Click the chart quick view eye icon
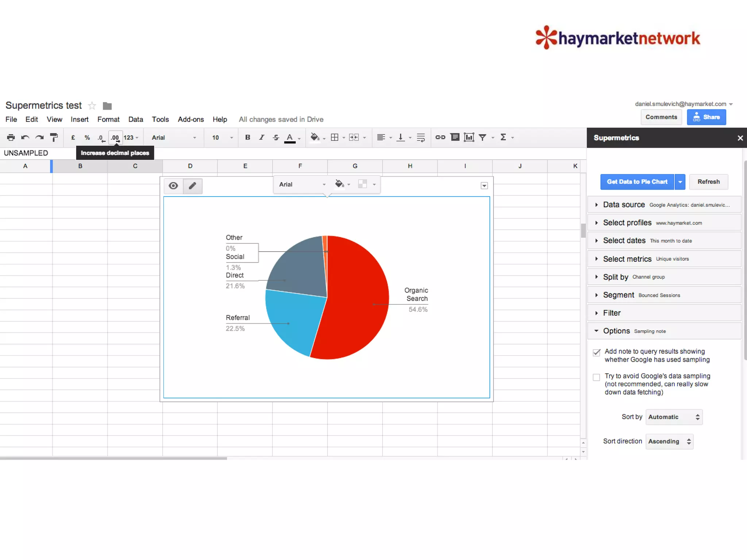The height and width of the screenshot is (560, 747). pos(173,186)
